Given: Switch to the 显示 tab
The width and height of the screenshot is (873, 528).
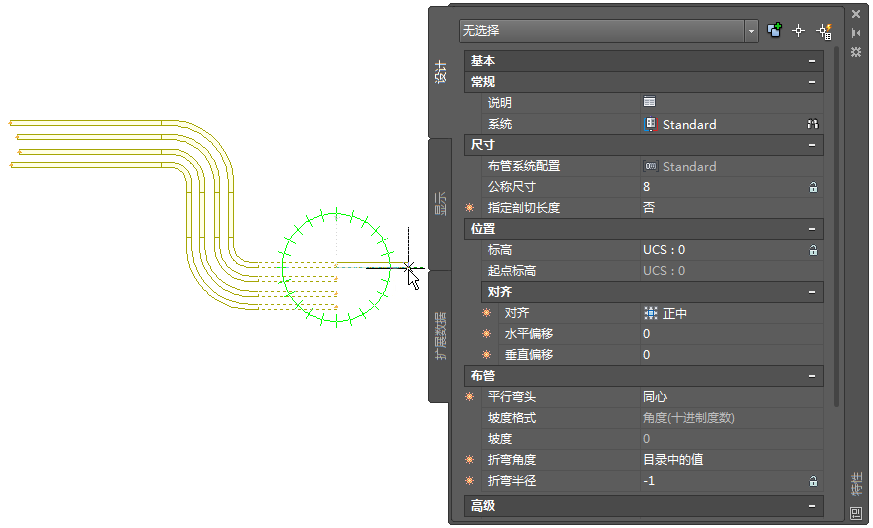Looking at the screenshot, I should (440, 203).
